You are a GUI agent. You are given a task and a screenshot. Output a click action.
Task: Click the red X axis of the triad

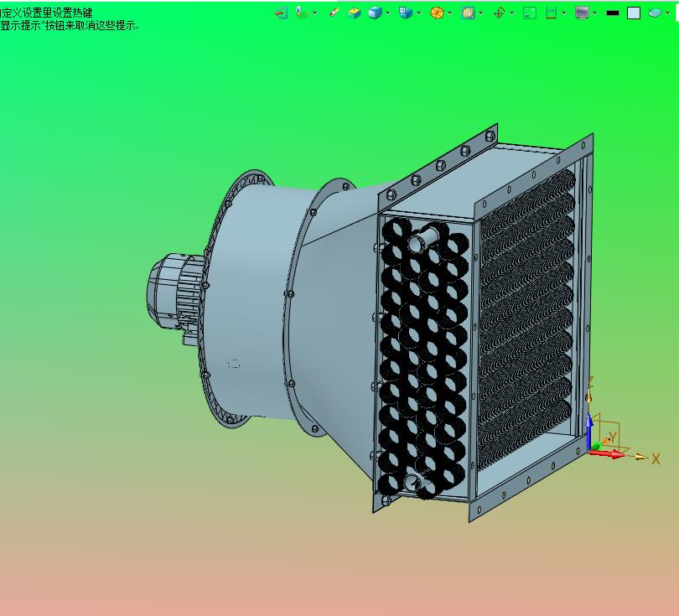click(x=607, y=453)
